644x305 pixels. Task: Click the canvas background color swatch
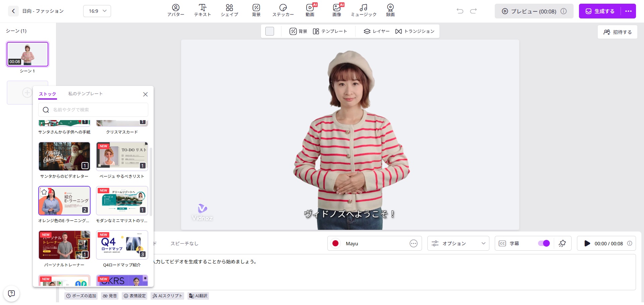(x=270, y=31)
